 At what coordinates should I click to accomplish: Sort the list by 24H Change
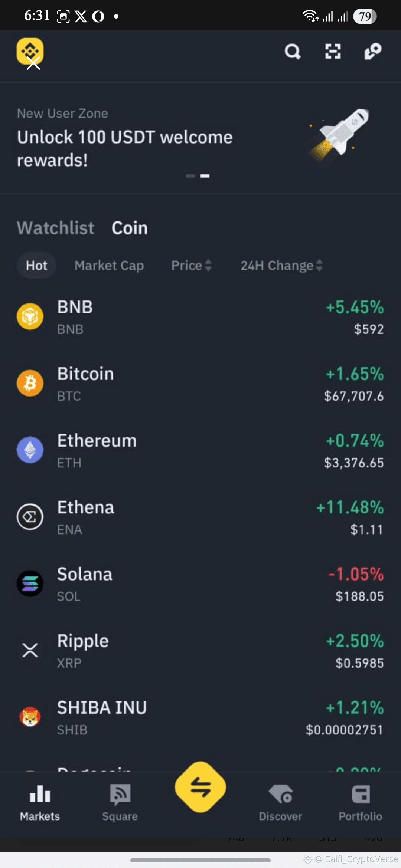point(281,266)
